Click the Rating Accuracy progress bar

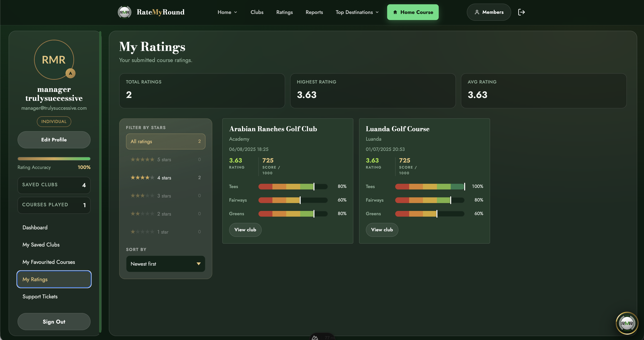tap(54, 159)
